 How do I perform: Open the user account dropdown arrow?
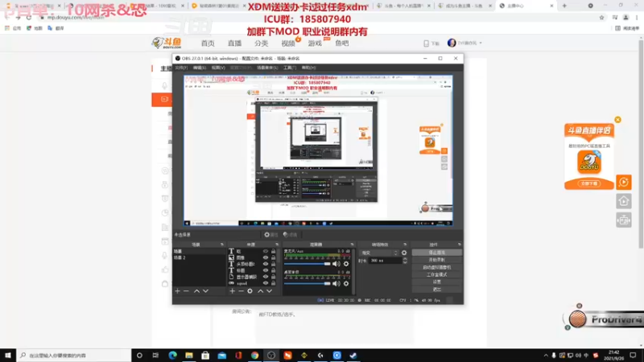point(481,43)
